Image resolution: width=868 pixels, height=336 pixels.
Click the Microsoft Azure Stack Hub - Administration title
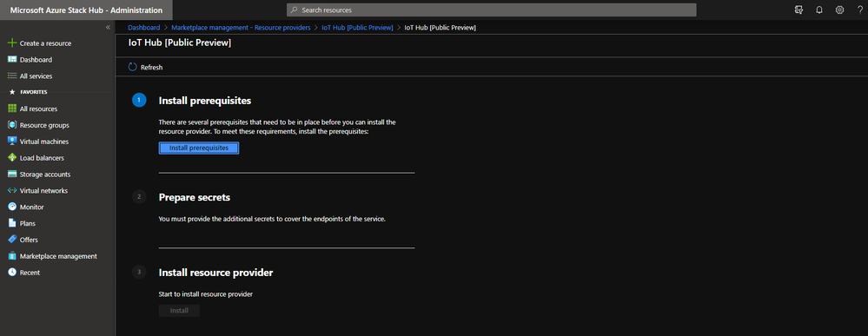pos(86,10)
